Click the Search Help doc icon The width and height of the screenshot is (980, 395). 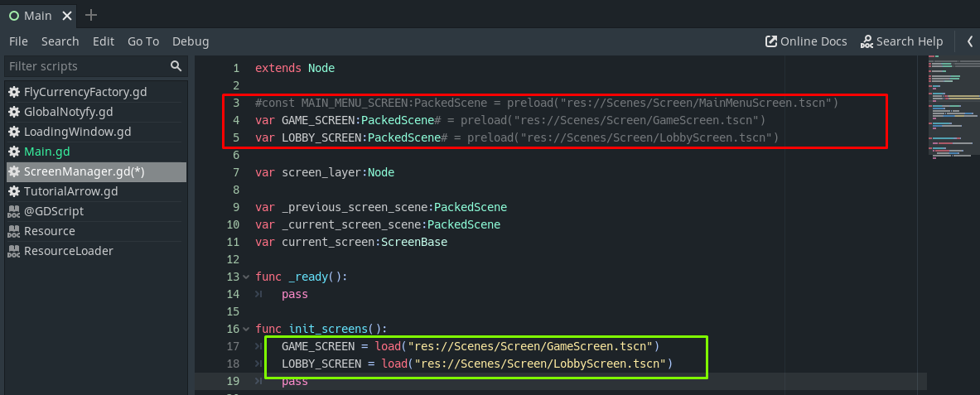[x=867, y=41]
